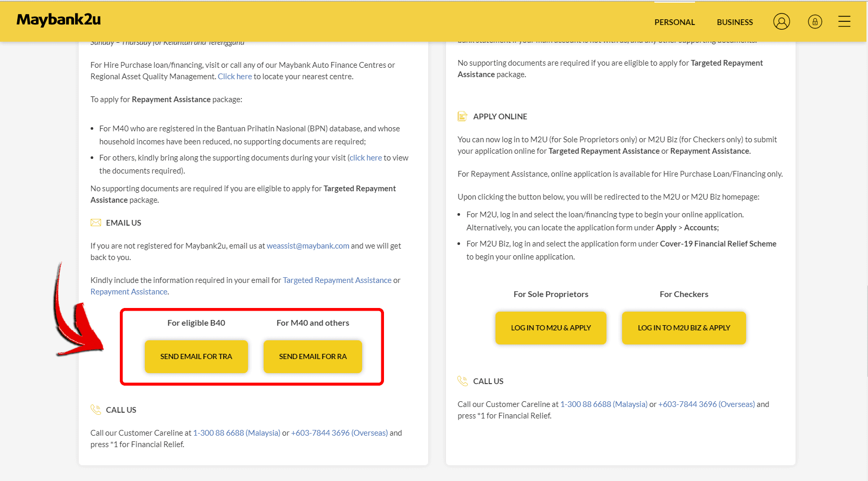Call +603-7844 3696 Overseas in right card

tap(706, 404)
